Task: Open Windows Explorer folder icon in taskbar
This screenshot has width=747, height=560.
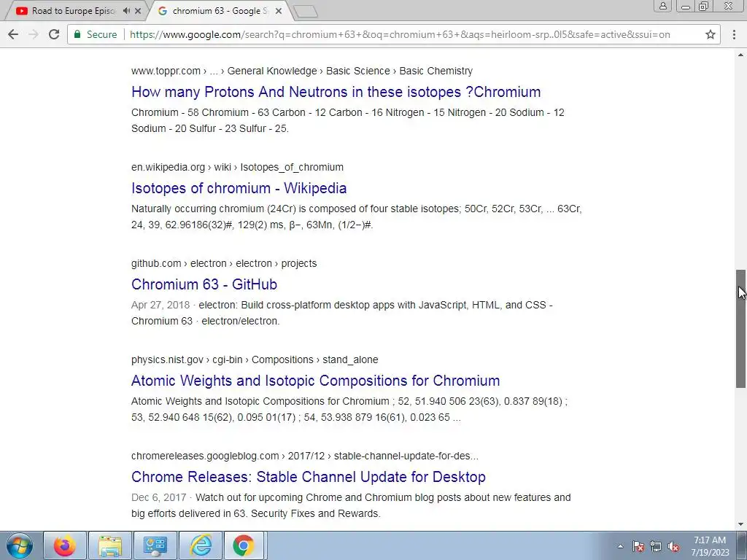Action: coord(110,545)
